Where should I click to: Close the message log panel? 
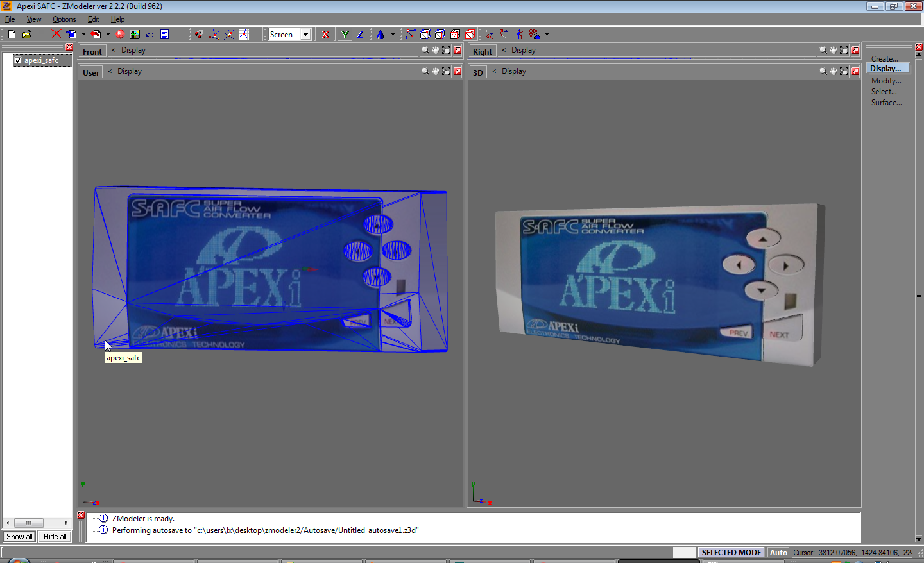81,515
